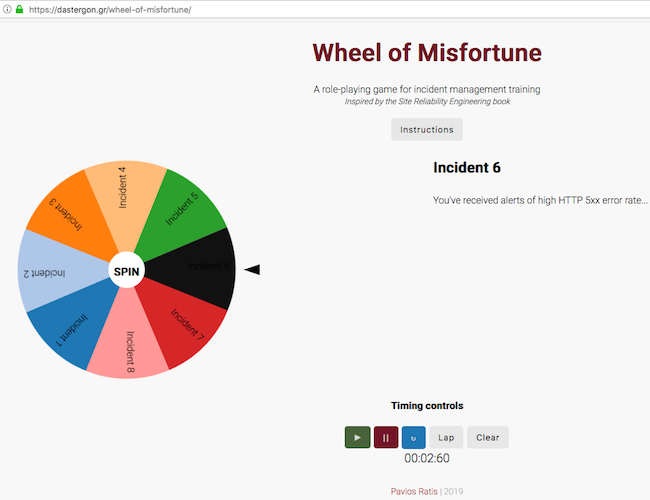Image resolution: width=650 pixels, height=500 pixels.
Task: Click the green padlock security icon
Action: (x=18, y=10)
